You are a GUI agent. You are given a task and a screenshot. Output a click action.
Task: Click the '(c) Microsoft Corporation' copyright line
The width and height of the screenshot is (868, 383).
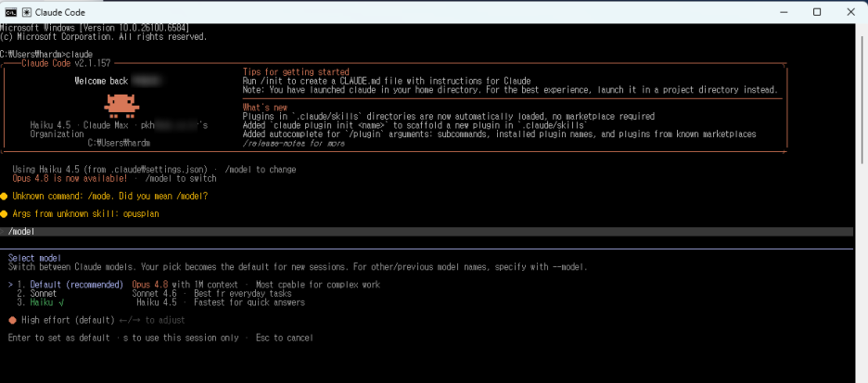pos(104,36)
